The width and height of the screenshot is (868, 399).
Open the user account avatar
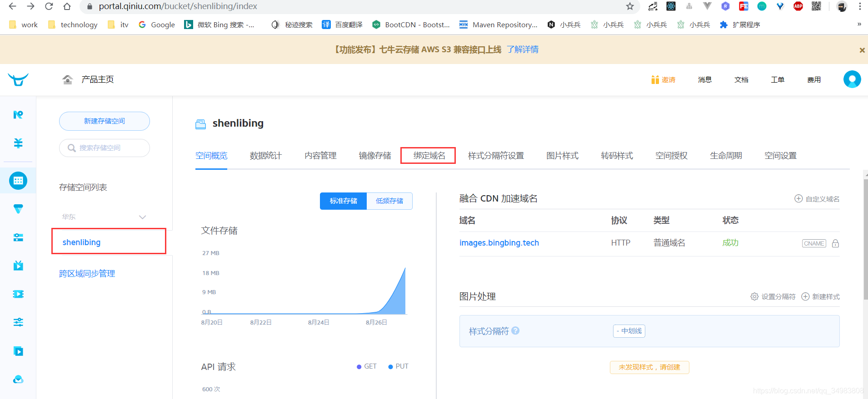click(852, 79)
